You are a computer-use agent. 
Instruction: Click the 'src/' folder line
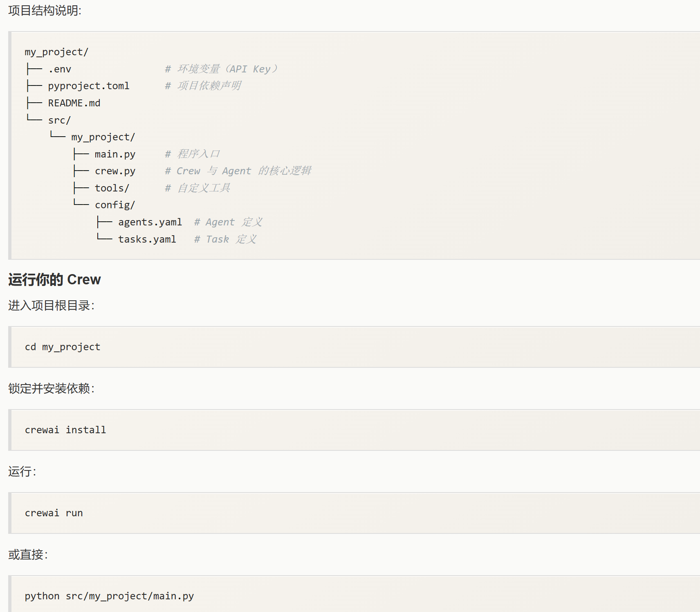pyautogui.click(x=59, y=120)
